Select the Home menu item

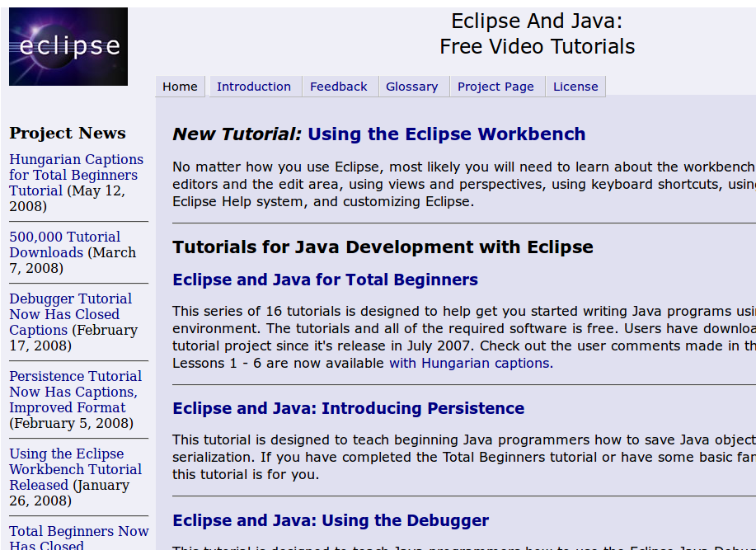[180, 86]
